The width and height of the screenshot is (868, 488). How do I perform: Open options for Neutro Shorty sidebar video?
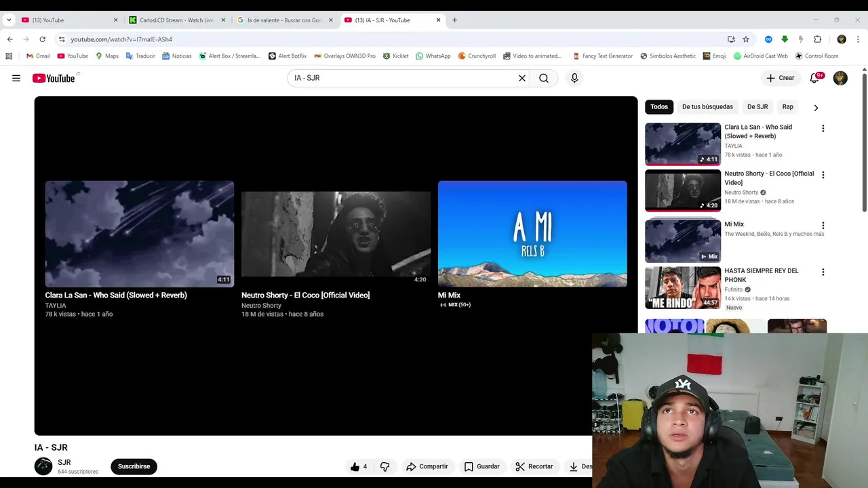(x=823, y=175)
